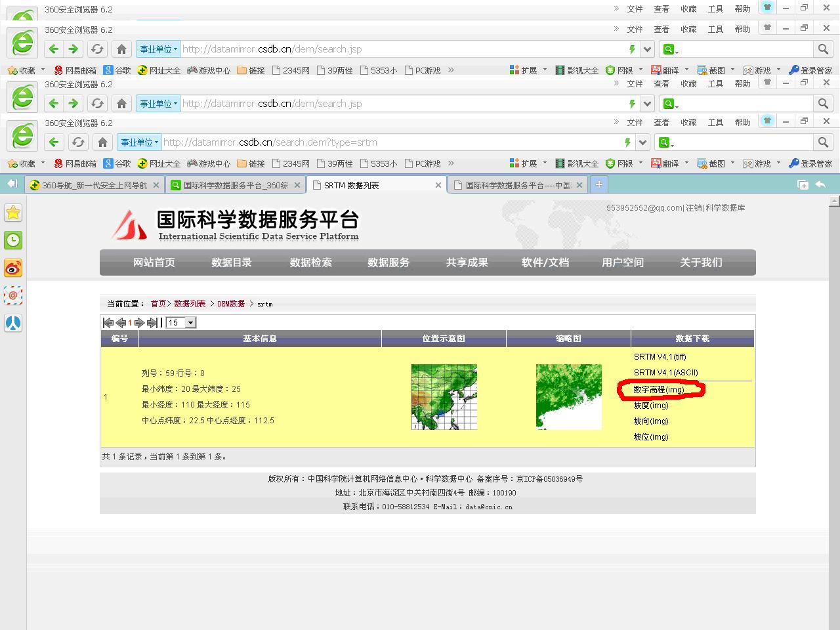Open 数据检索 in the site navigation
The width and height of the screenshot is (840, 630).
310,262
